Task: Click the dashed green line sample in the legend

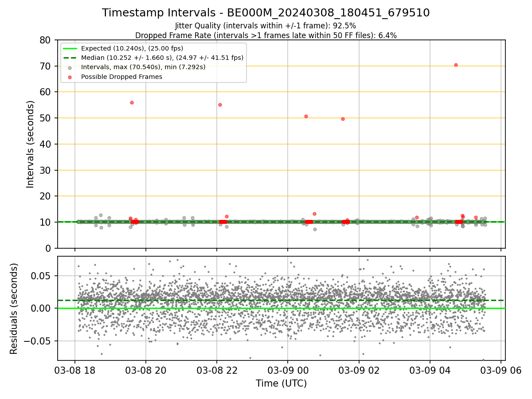Action: tap(70, 58)
